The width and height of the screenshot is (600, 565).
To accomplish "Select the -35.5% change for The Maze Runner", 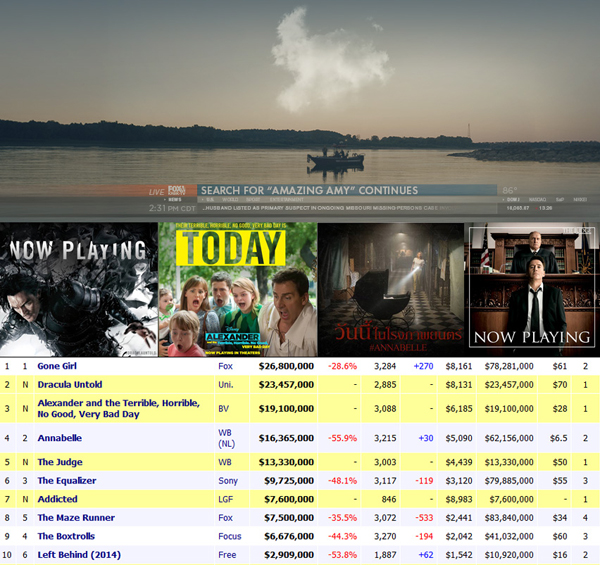I will tap(342, 518).
